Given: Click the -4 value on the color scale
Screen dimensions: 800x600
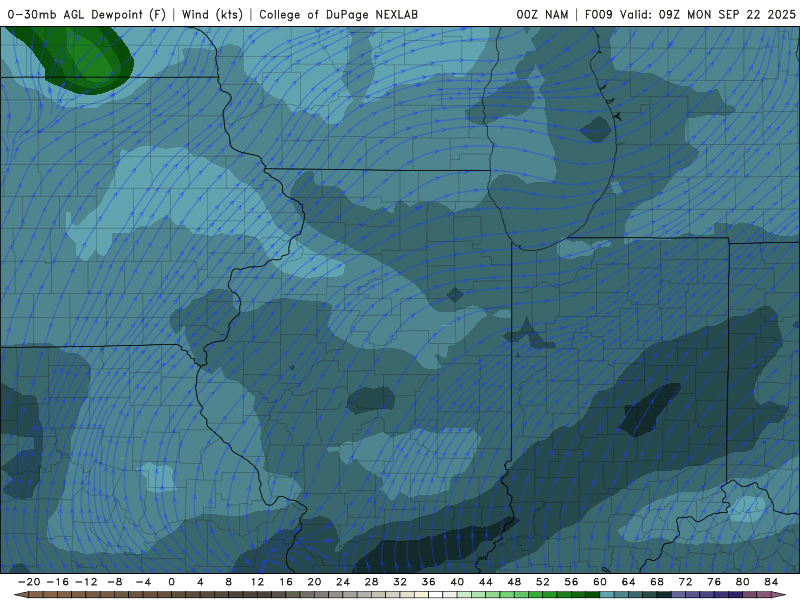Looking at the screenshot, I should pos(143,582).
